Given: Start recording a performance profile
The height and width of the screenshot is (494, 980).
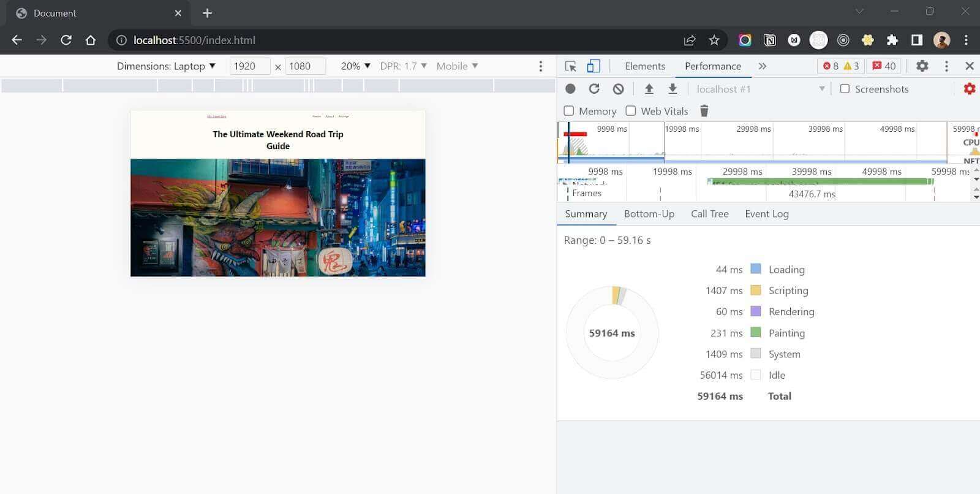Looking at the screenshot, I should 570,89.
